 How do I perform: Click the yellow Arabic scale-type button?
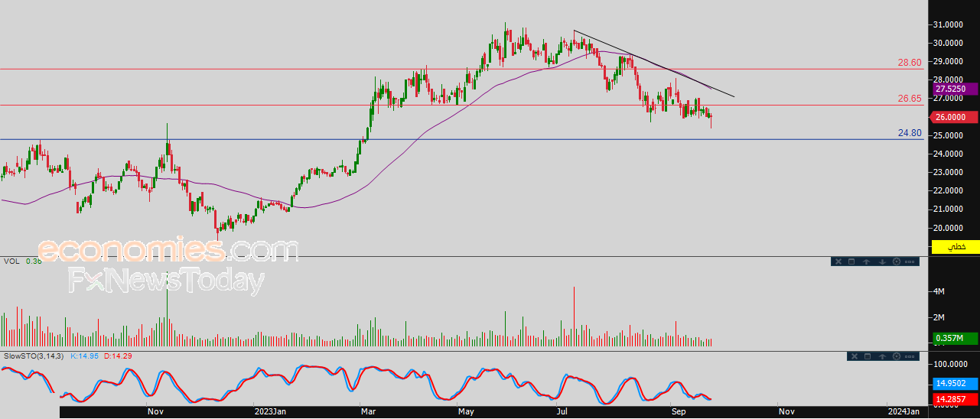956,247
